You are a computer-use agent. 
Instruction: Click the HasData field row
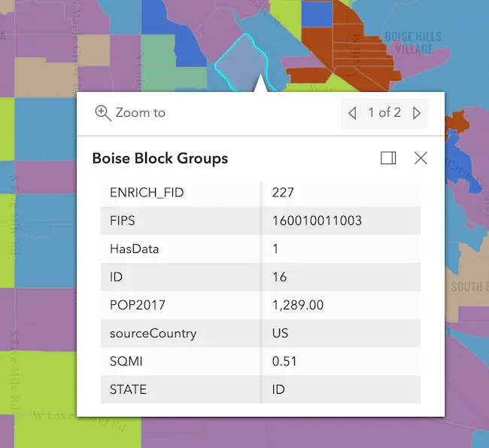click(x=181, y=249)
